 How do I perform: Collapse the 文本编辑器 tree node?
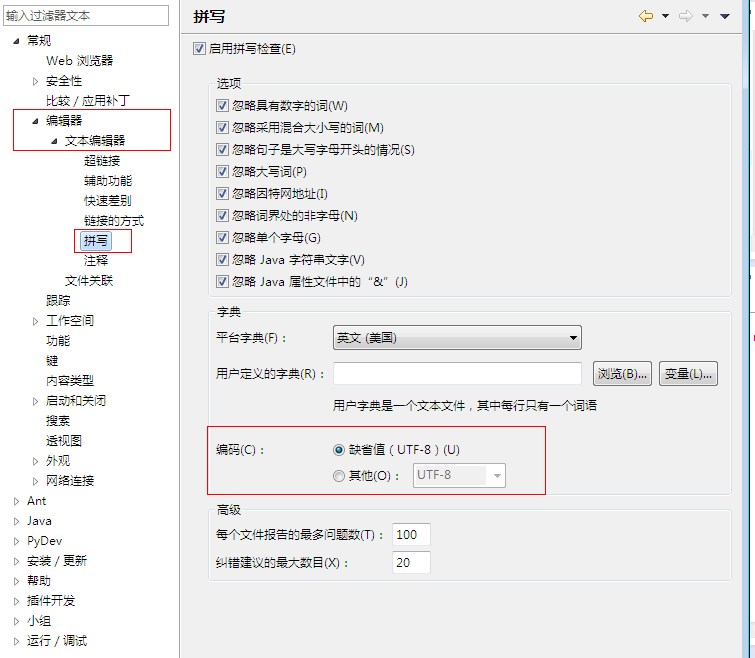click(x=54, y=141)
